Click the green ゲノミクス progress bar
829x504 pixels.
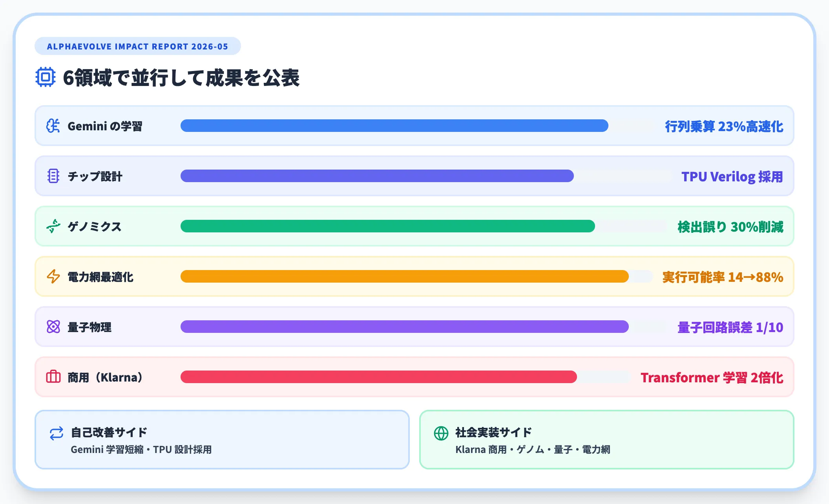click(x=388, y=226)
